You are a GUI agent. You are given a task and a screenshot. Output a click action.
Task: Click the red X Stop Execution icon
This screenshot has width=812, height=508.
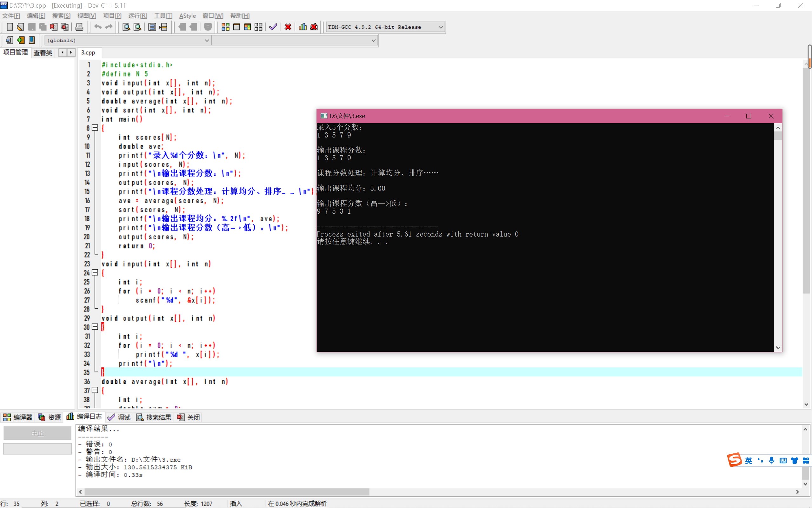288,27
